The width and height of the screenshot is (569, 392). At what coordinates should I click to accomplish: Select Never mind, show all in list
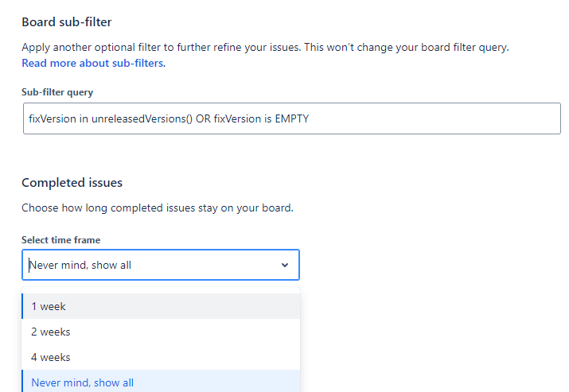click(82, 382)
